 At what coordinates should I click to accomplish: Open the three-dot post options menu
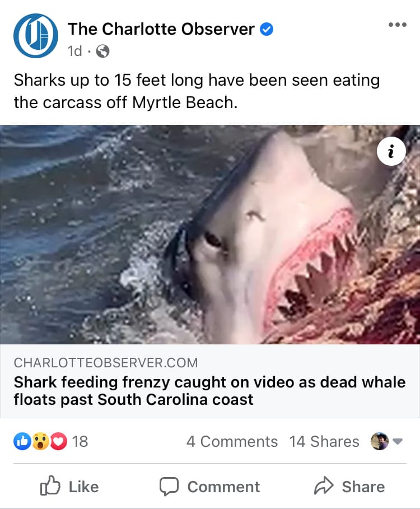397,25
